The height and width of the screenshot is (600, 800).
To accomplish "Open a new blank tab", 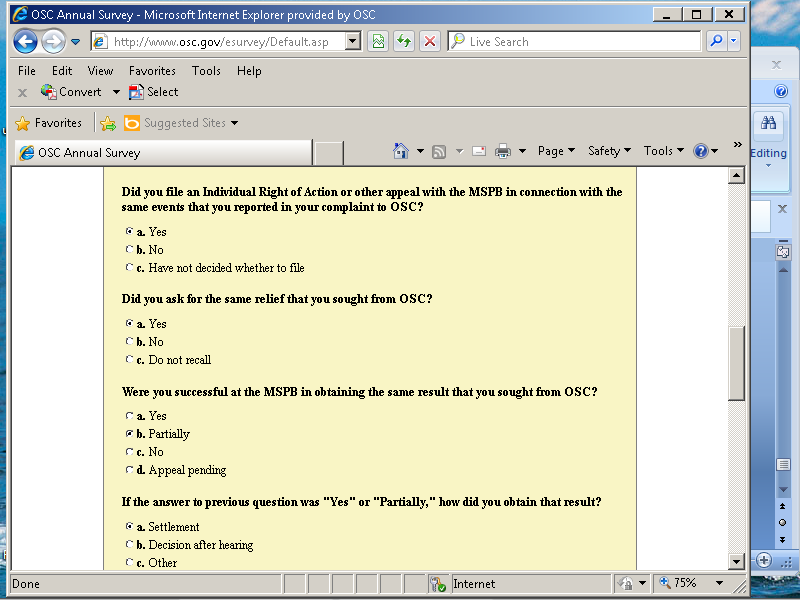I will [329, 153].
